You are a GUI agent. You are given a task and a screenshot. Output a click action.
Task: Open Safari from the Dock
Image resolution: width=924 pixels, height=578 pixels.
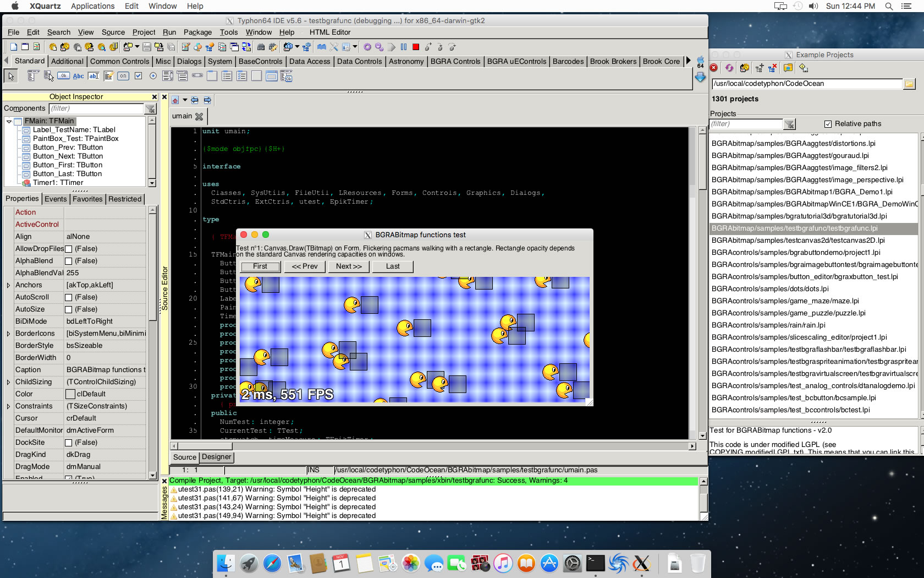pyautogui.click(x=272, y=563)
